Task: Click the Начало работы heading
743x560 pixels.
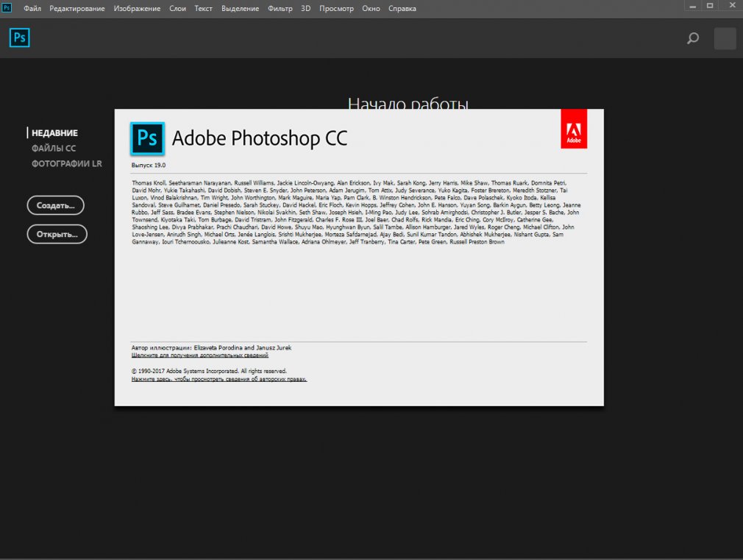Action: coord(408,103)
